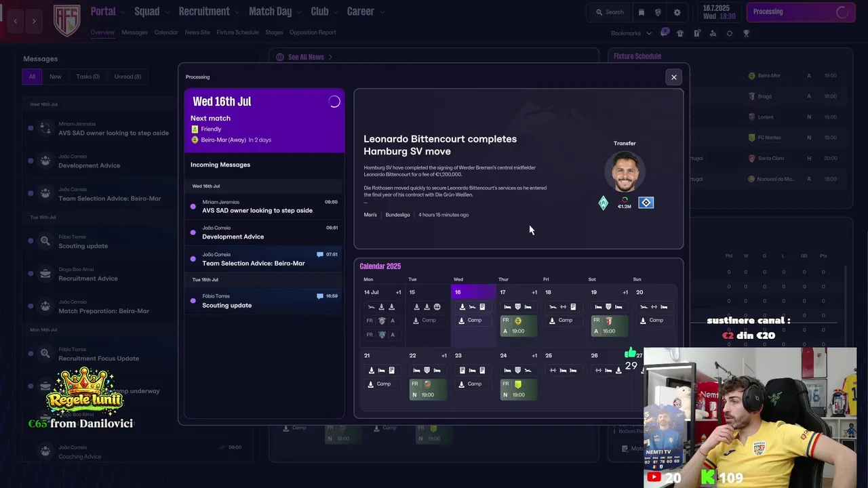Select the All messages filter
Screen dimensions: 868x488
pos(32,77)
